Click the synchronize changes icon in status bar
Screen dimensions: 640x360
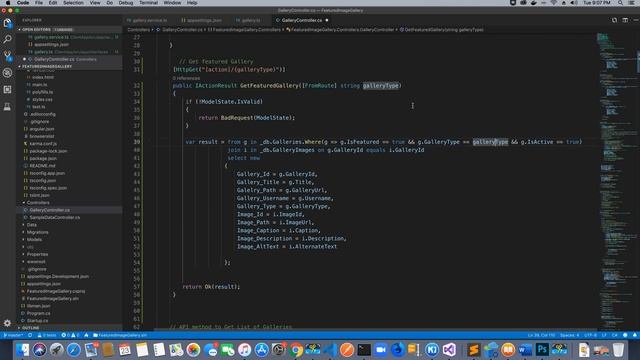click(x=30, y=335)
